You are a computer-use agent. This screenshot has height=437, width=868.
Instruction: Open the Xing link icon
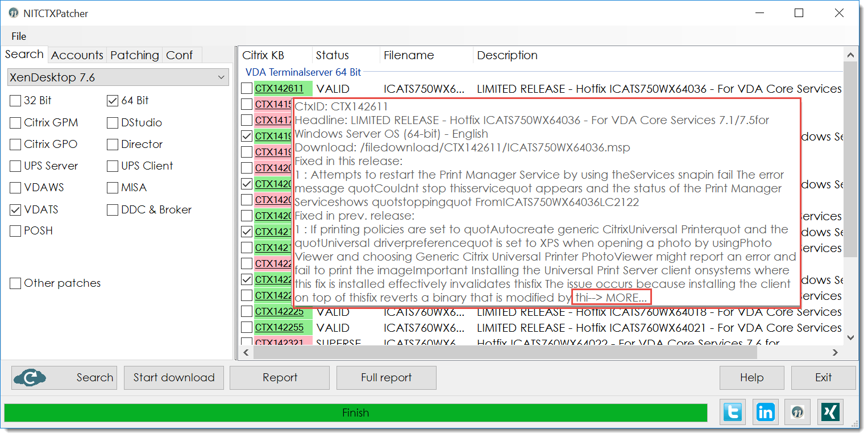(830, 412)
